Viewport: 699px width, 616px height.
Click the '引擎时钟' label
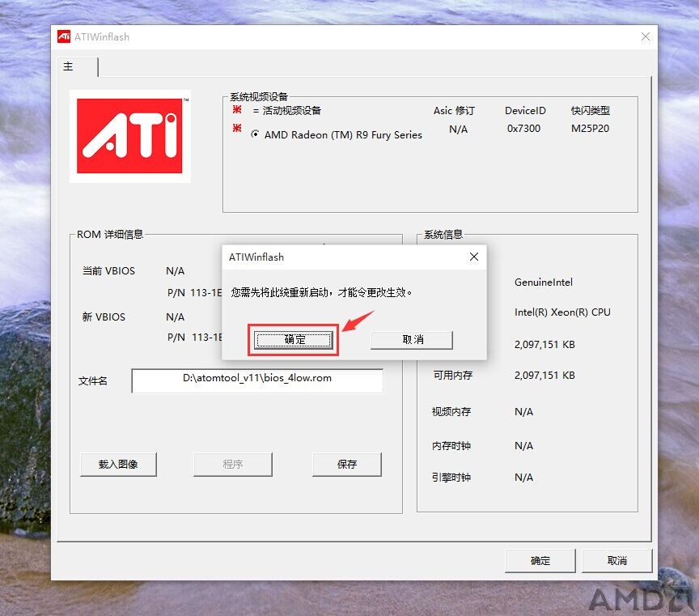(451, 478)
